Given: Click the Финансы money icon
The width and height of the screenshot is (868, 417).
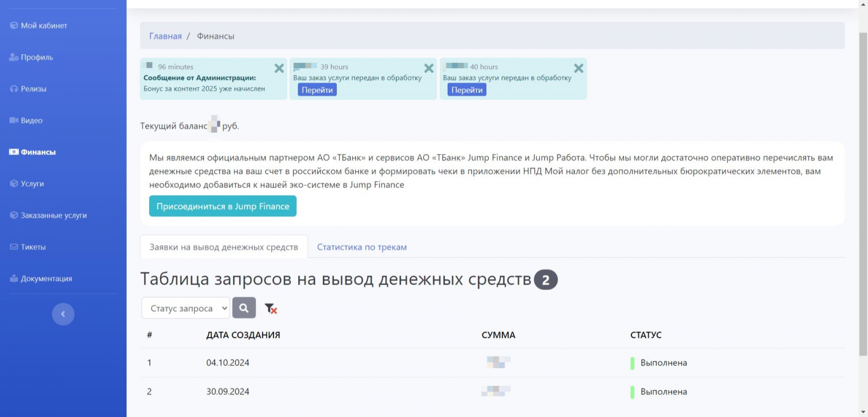Looking at the screenshot, I should 14,152.
